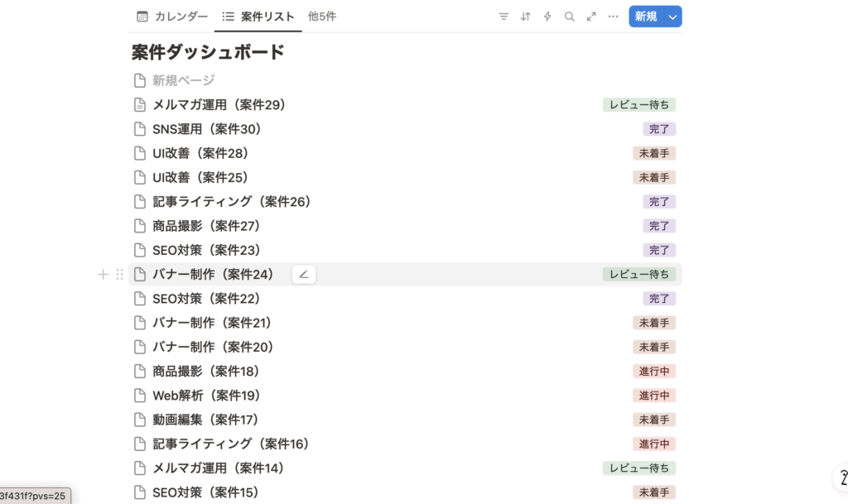
Task: Select the 案件リスト view tab
Action: click(258, 17)
